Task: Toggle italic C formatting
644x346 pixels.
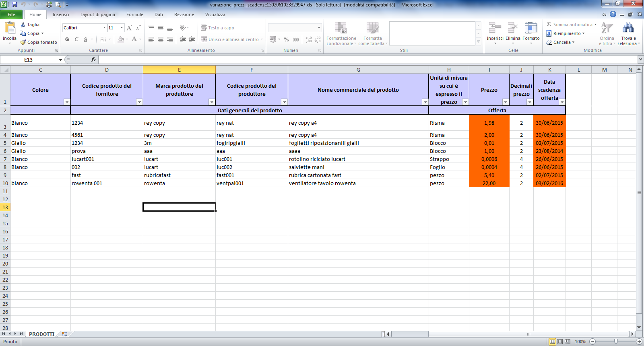Action: [76, 39]
